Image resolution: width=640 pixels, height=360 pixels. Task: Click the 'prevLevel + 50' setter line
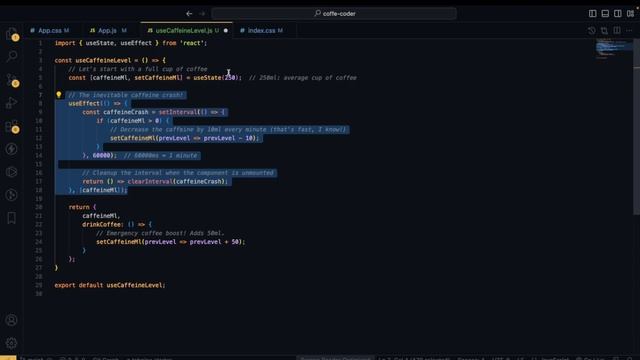[171, 242]
